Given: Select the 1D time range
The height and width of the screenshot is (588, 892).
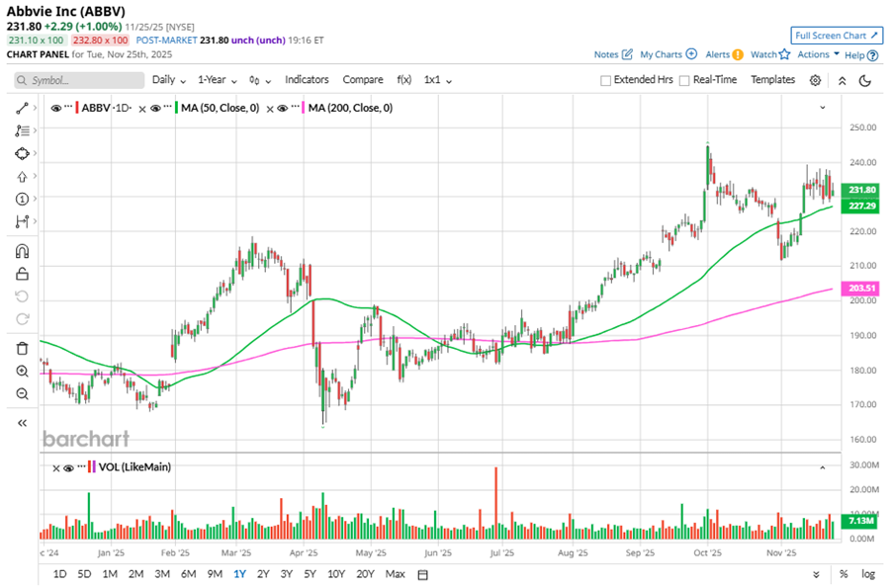Looking at the screenshot, I should pyautogui.click(x=59, y=574).
